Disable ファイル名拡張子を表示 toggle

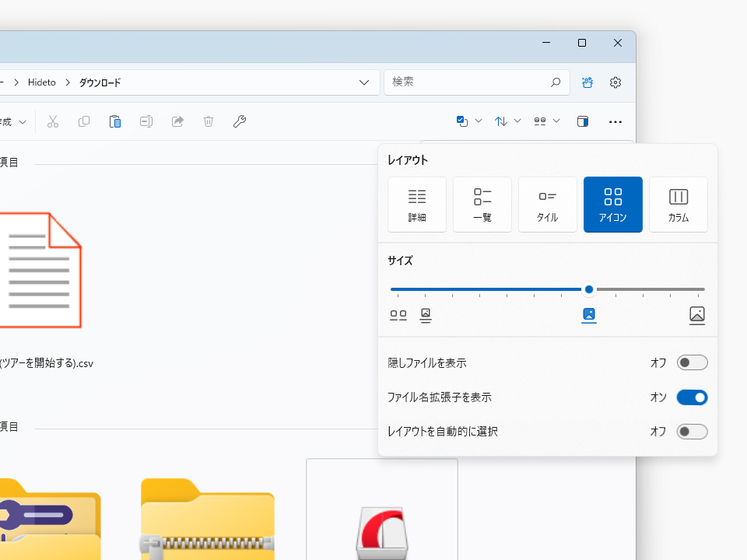point(691,397)
